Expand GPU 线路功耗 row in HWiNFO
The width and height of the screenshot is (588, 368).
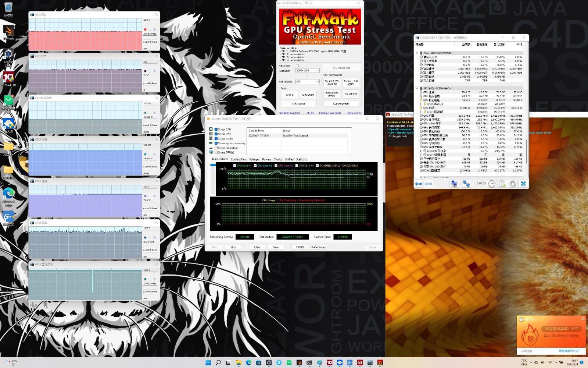pos(421,112)
